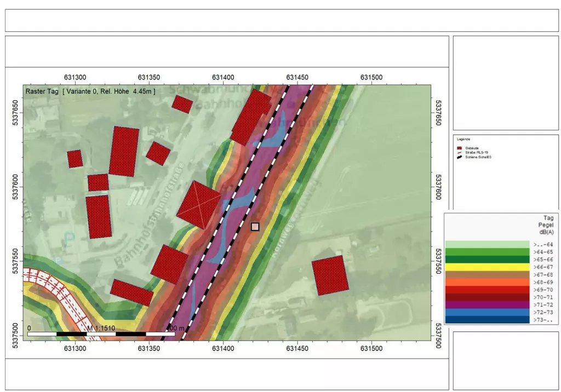
Task: Click the Gebäude symbol in the legend
Action: [x=459, y=148]
